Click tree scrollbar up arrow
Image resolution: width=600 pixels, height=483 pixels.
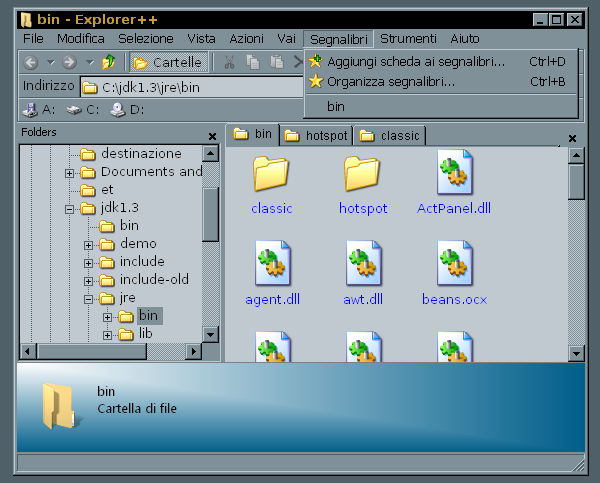[210, 154]
